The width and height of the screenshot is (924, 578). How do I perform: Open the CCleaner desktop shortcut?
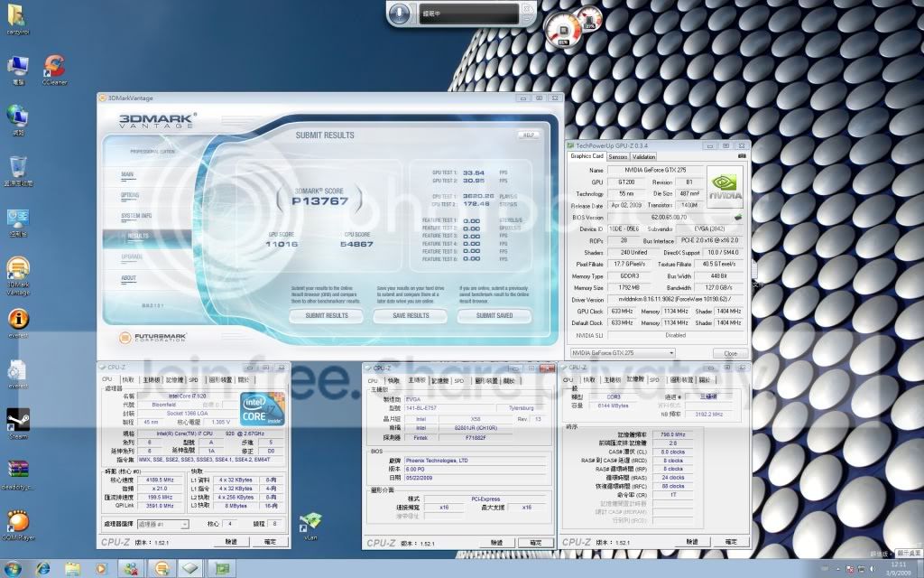[x=54, y=67]
